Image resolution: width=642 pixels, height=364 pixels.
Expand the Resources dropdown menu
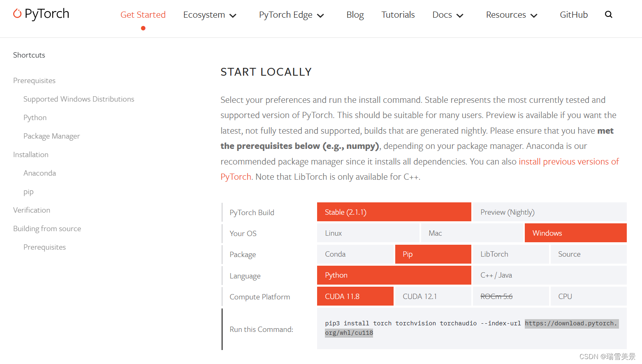click(x=512, y=15)
